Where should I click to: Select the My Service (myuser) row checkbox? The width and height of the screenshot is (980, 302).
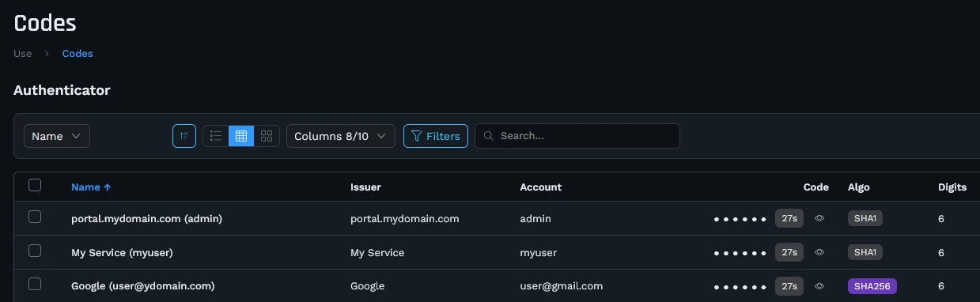tap(35, 251)
